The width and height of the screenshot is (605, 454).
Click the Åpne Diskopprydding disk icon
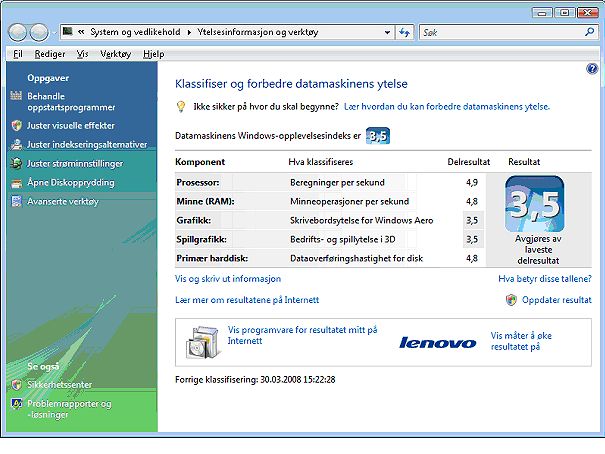tap(16, 183)
